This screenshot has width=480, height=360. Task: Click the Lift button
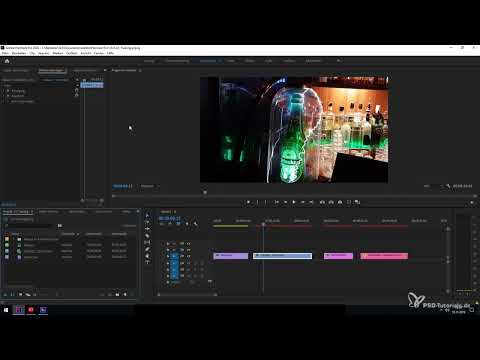click(x=322, y=202)
